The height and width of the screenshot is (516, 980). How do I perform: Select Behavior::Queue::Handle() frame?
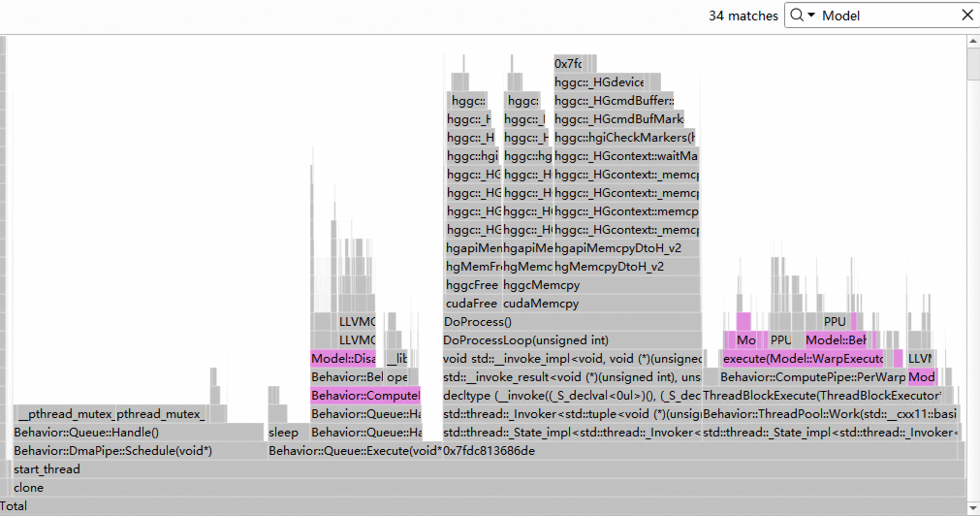click(138, 433)
